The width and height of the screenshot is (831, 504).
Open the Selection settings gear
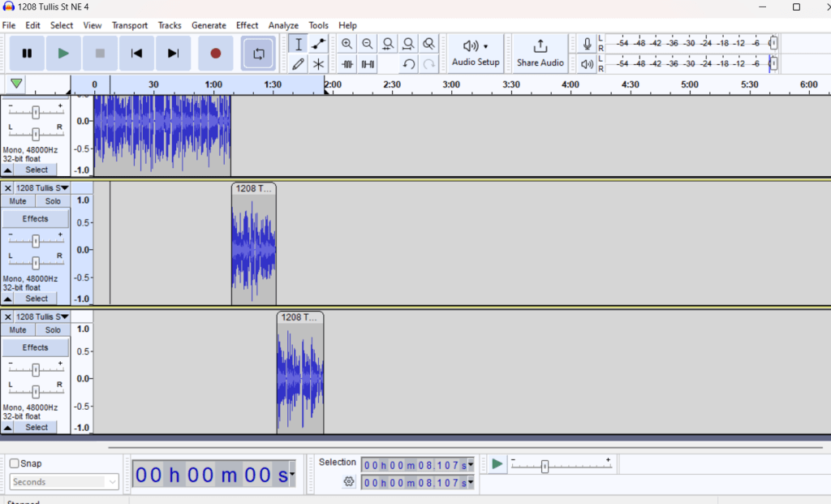pos(349,482)
